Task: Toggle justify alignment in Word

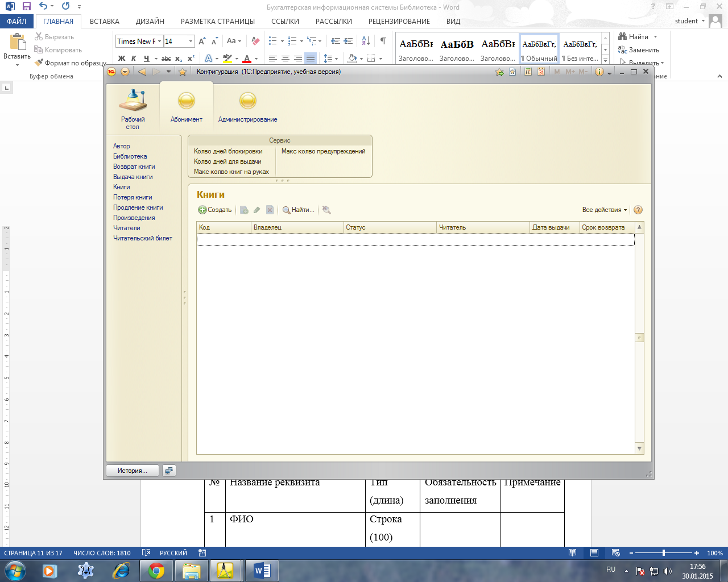Action: (x=311, y=59)
